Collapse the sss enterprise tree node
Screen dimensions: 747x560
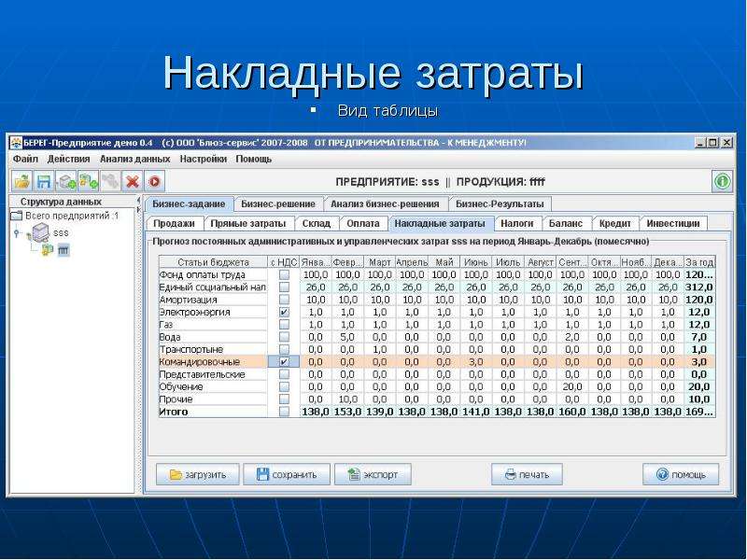click(x=17, y=232)
